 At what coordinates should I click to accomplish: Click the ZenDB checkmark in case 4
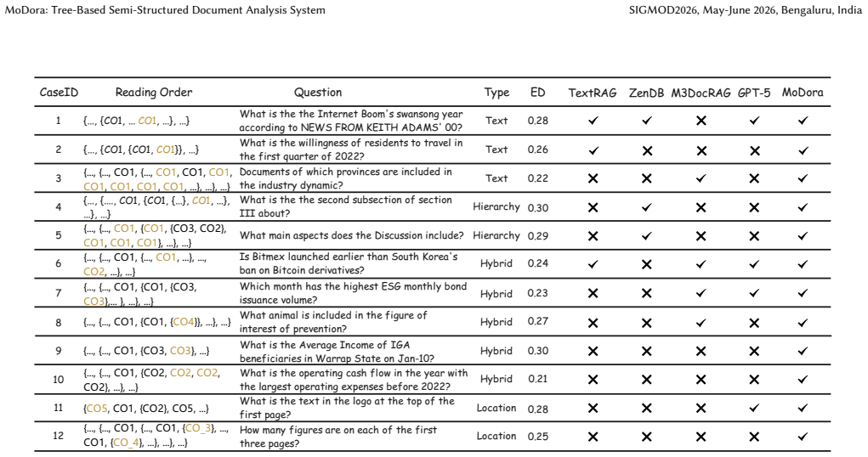[647, 207]
